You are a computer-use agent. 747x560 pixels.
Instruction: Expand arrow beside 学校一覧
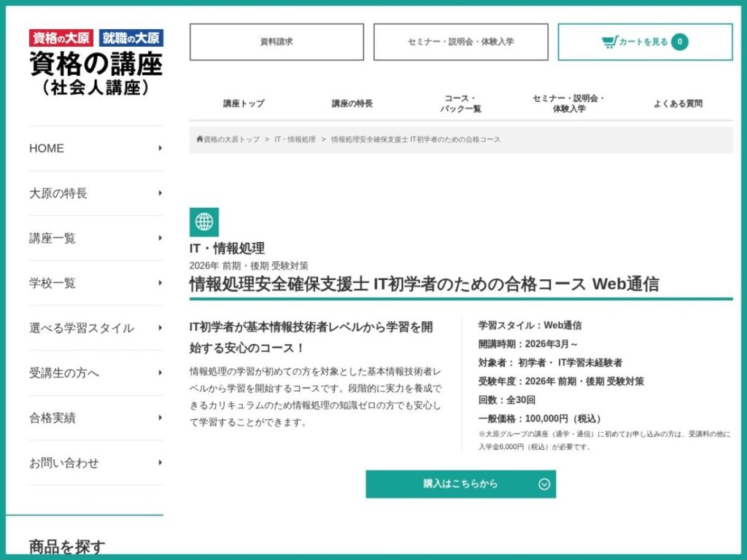[x=160, y=283]
